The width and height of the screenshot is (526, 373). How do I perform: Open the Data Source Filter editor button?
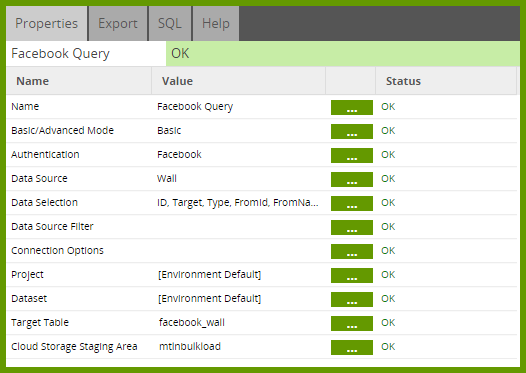(x=352, y=227)
